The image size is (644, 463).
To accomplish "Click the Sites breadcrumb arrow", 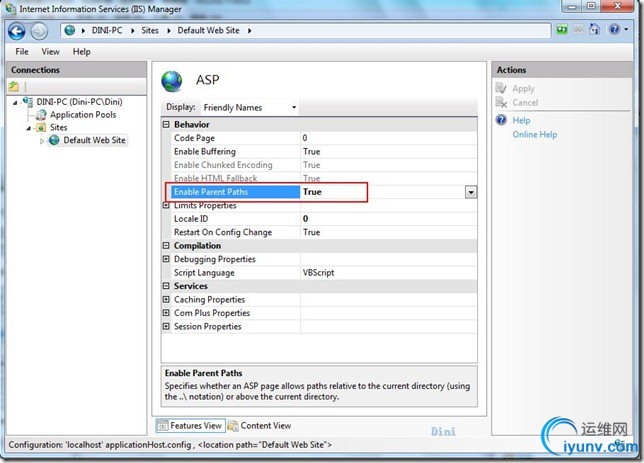I will point(168,31).
